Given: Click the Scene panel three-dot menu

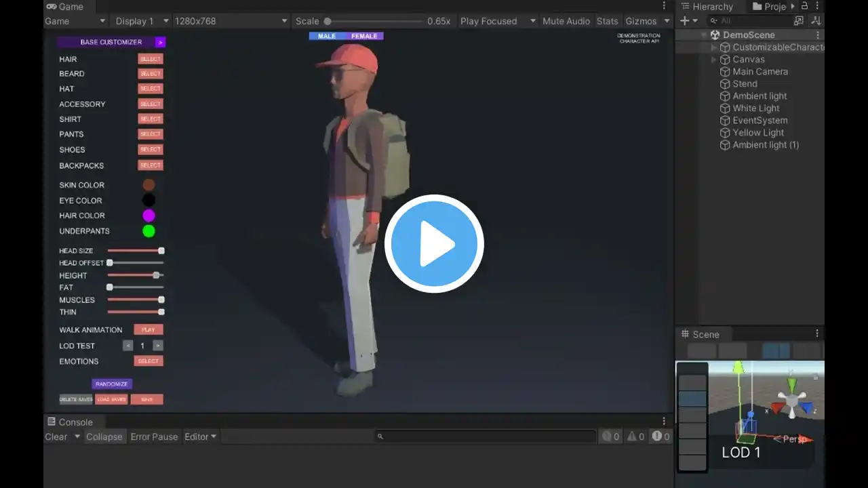Looking at the screenshot, I should point(817,333).
